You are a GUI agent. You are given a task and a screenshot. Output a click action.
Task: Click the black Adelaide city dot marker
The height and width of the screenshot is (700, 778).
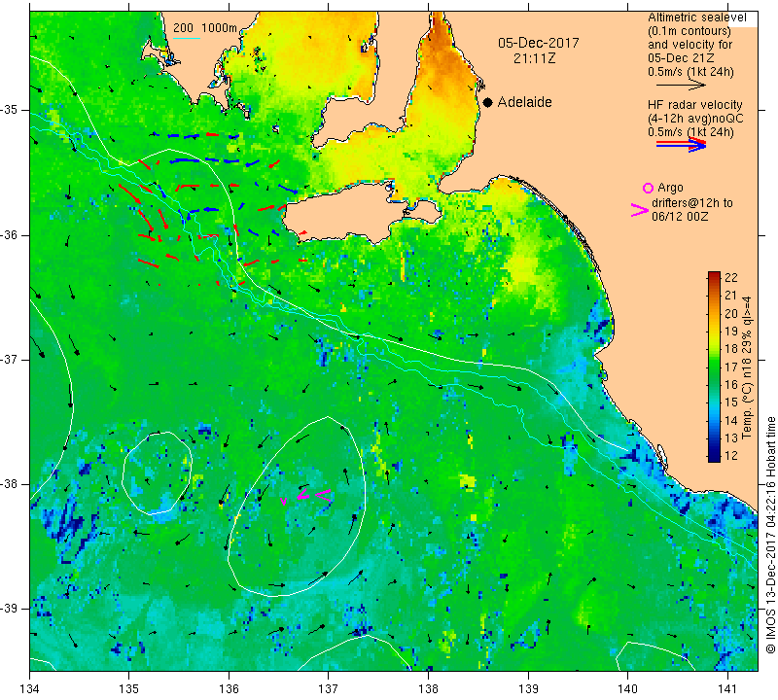pos(488,102)
